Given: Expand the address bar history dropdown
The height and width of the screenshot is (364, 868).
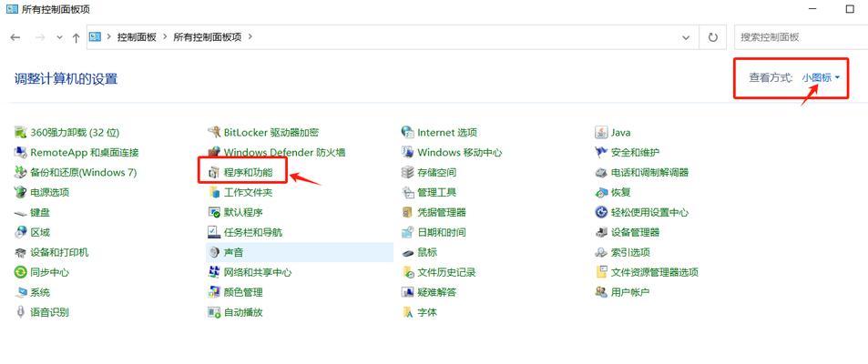Looking at the screenshot, I should tap(687, 37).
